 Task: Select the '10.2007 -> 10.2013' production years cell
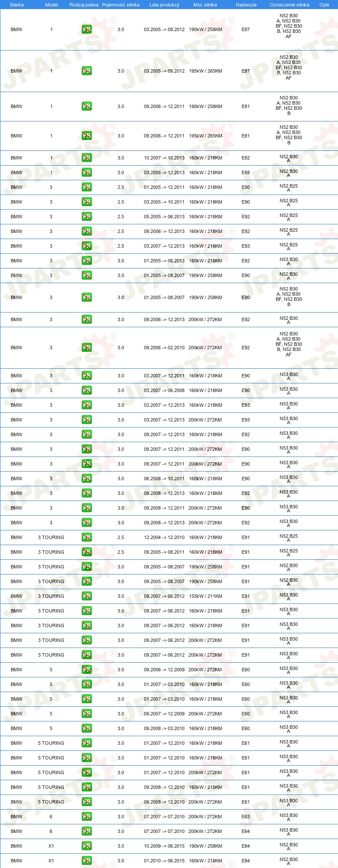pyautogui.click(x=164, y=158)
